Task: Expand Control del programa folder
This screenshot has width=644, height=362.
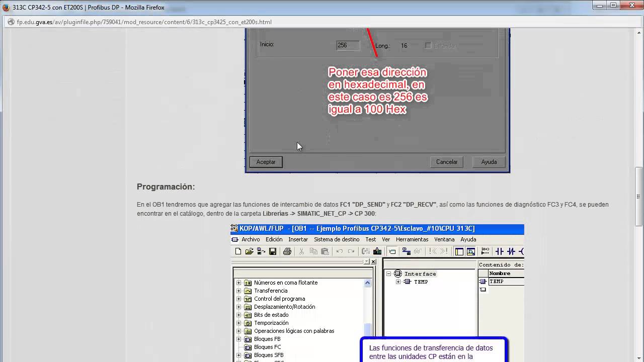Action: [x=238, y=299]
